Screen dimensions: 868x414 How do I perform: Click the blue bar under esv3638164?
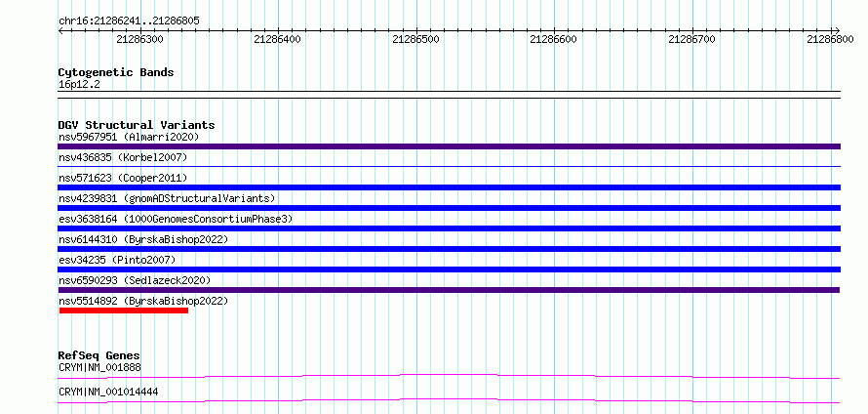[x=449, y=228]
